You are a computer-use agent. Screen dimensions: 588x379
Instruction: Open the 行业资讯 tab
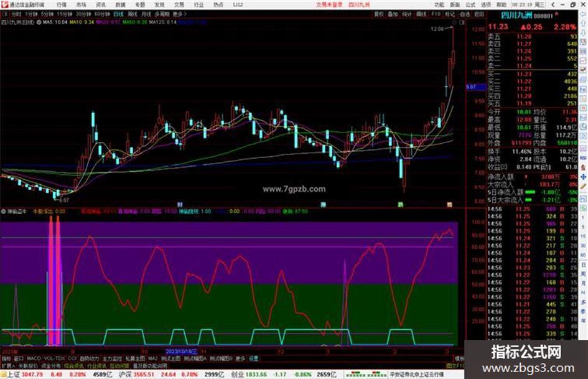coord(96,365)
